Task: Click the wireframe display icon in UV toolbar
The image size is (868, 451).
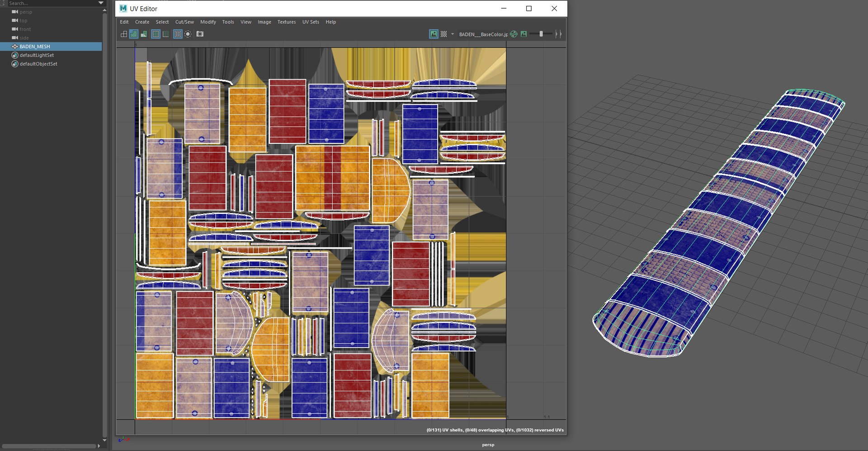Action: [x=124, y=34]
